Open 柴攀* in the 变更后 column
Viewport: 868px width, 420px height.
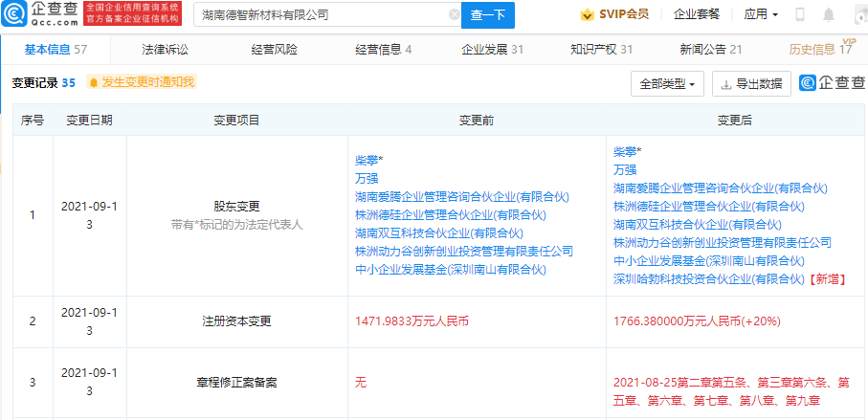click(x=627, y=152)
